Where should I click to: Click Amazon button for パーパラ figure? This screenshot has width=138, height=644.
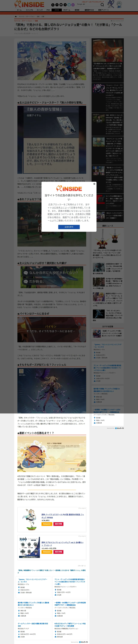coord(47,524)
